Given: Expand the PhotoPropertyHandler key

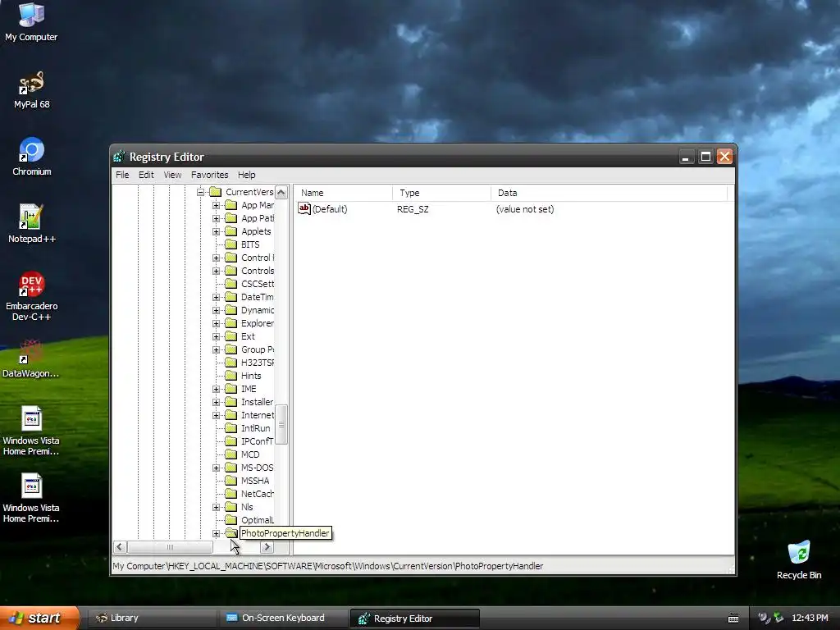Looking at the screenshot, I should pyautogui.click(x=216, y=533).
